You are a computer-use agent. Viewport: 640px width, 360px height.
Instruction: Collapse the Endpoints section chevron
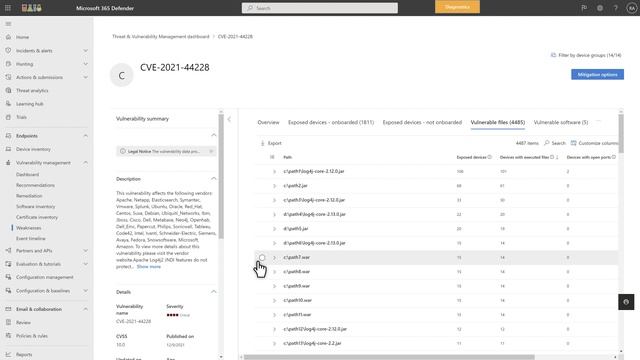pyautogui.click(x=85, y=136)
